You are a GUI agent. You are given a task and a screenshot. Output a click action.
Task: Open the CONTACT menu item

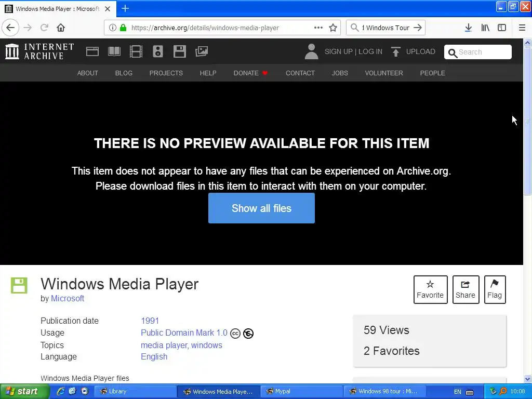300,73
